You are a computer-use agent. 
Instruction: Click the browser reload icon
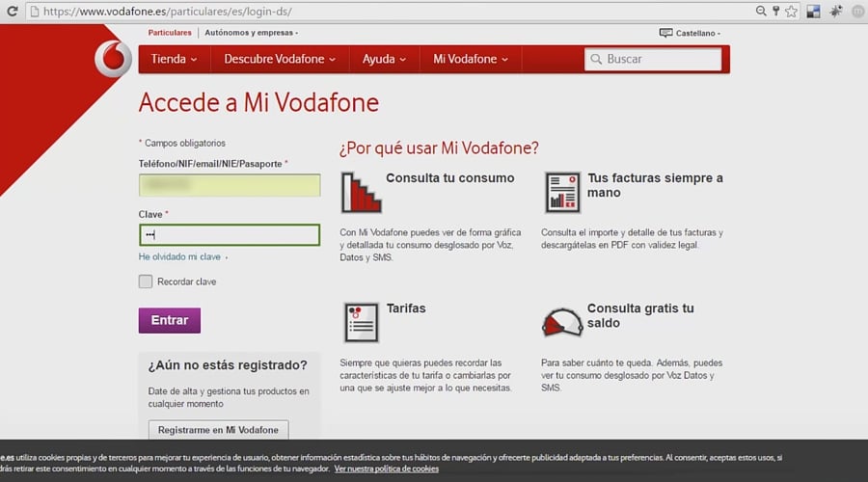[12, 11]
